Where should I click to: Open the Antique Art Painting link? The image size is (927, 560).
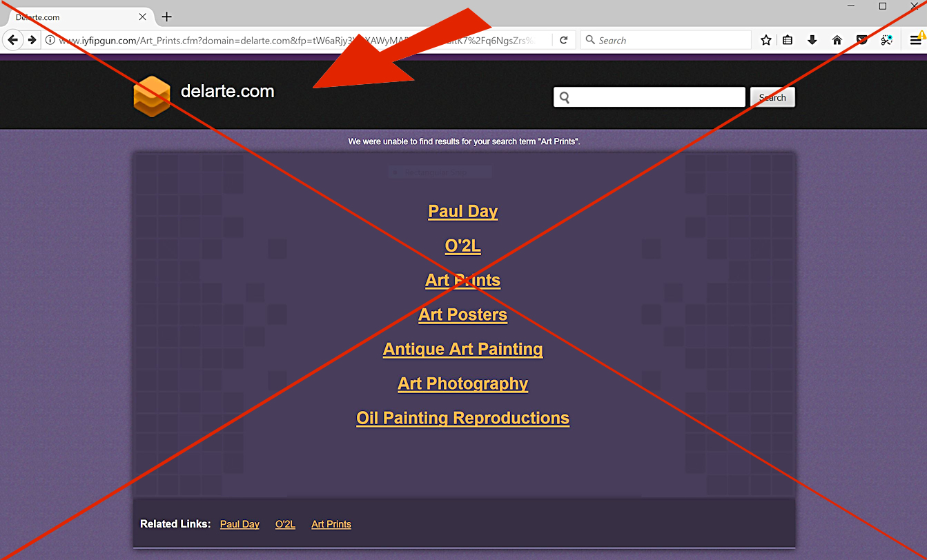462,349
